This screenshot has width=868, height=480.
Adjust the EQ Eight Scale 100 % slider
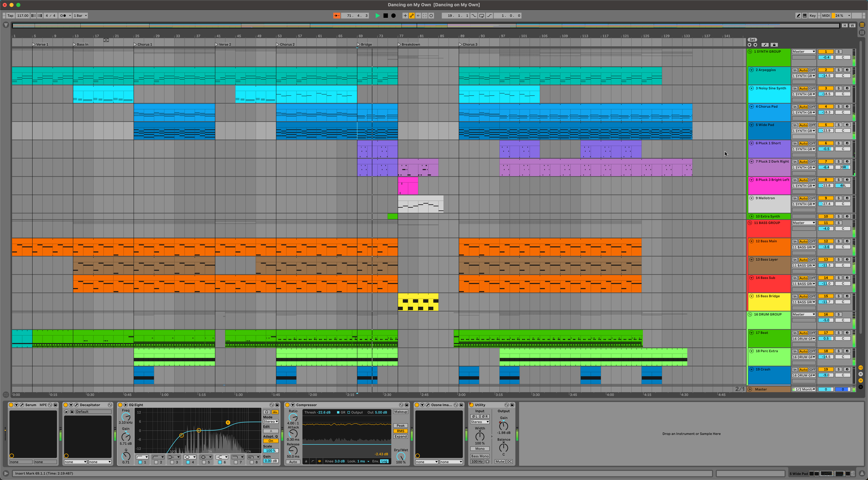pyautogui.click(x=271, y=451)
